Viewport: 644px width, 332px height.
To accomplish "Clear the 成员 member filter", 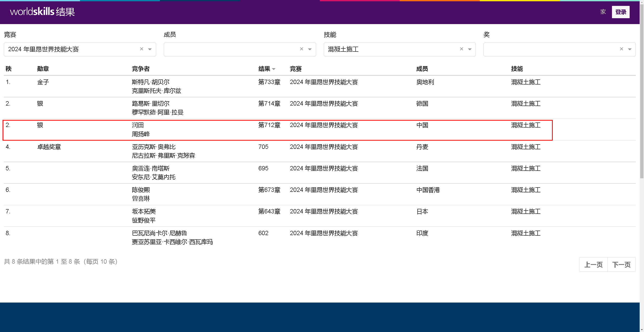I will 301,49.
